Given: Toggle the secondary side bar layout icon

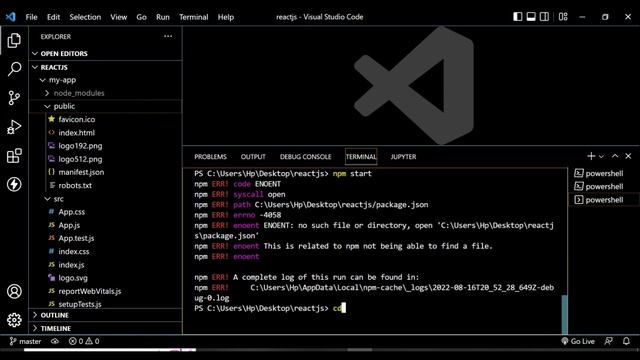Looking at the screenshot, I should pyautogui.click(x=544, y=17).
